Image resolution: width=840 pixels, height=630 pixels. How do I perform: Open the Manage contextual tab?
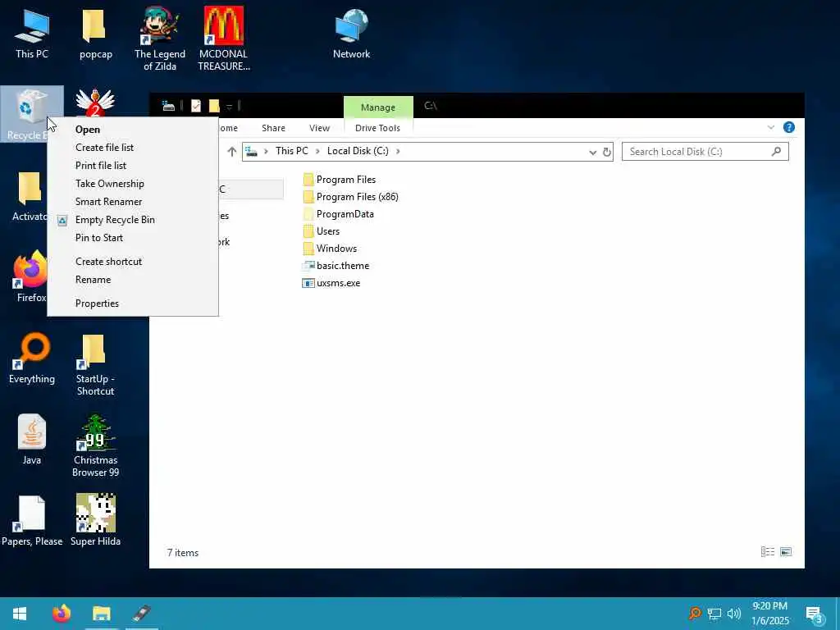378,107
